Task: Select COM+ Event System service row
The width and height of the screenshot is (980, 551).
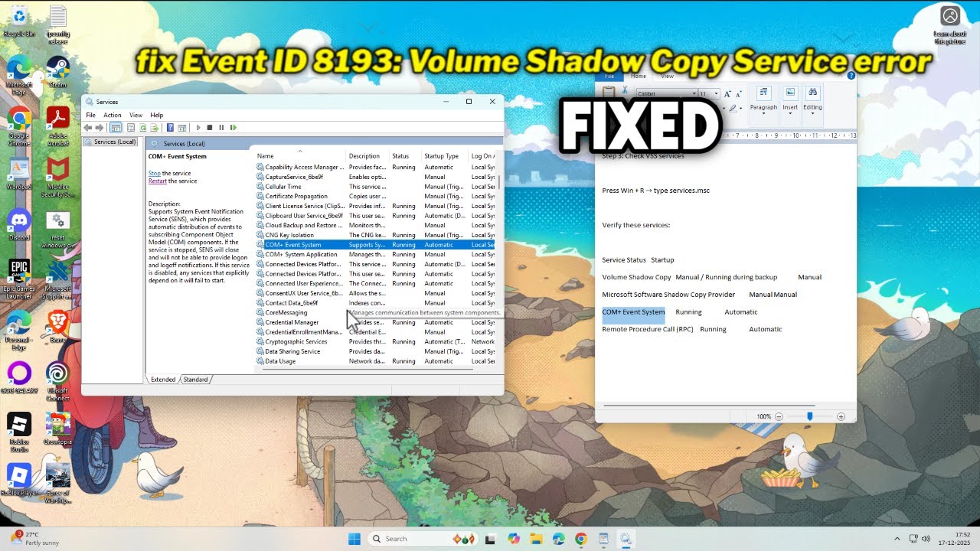Action: [375, 245]
